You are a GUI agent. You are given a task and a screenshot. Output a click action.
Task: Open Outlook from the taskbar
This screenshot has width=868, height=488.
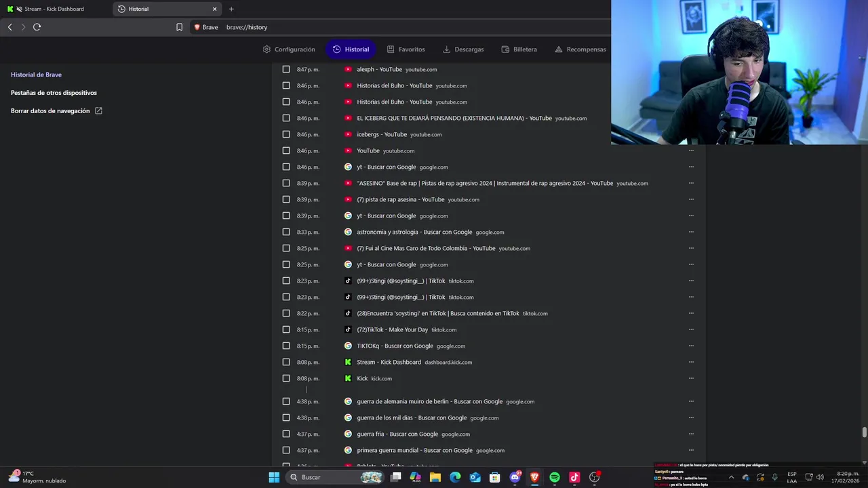[x=475, y=477]
